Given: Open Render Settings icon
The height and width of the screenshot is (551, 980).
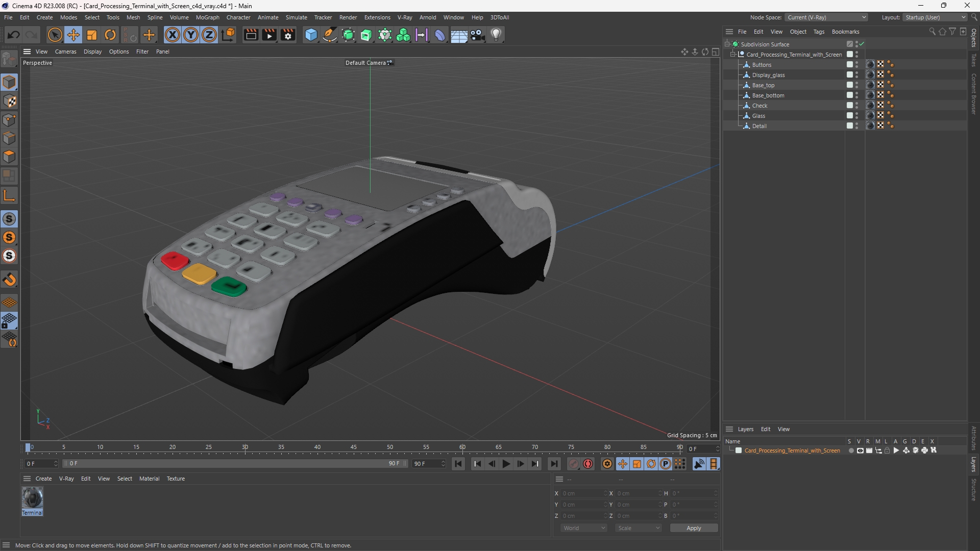Looking at the screenshot, I should pyautogui.click(x=288, y=35).
